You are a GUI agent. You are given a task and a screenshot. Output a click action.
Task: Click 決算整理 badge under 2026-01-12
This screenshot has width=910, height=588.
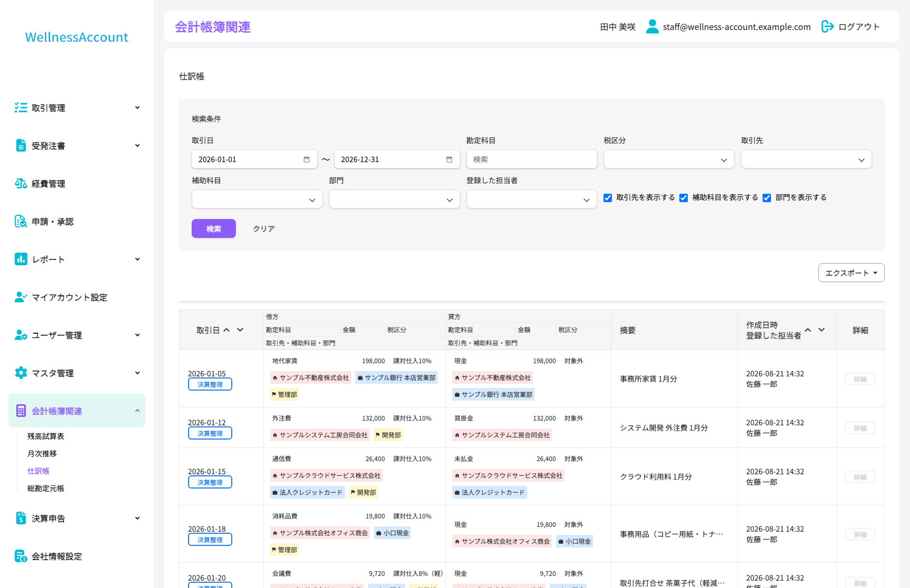pos(210,433)
